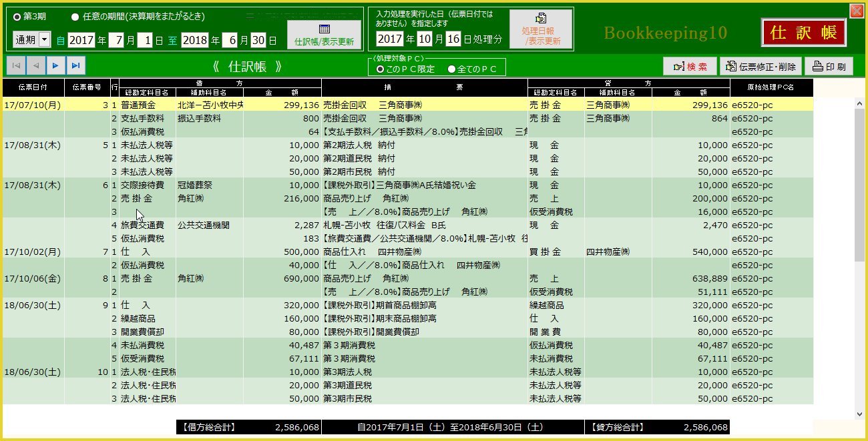Jump to last record arrow
The image size is (868, 441).
pos(76,65)
